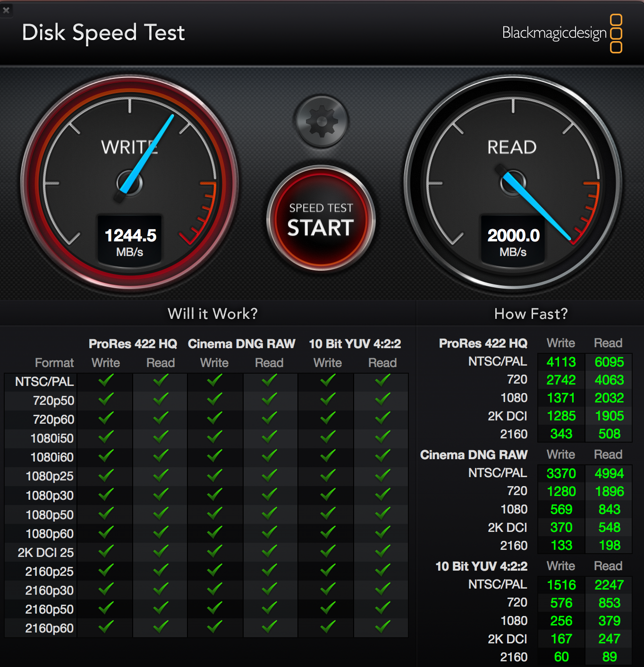Click the ProRes 422 HQ Read checkmark for 1080p60
Screen dimensions: 644x667
[x=161, y=532]
